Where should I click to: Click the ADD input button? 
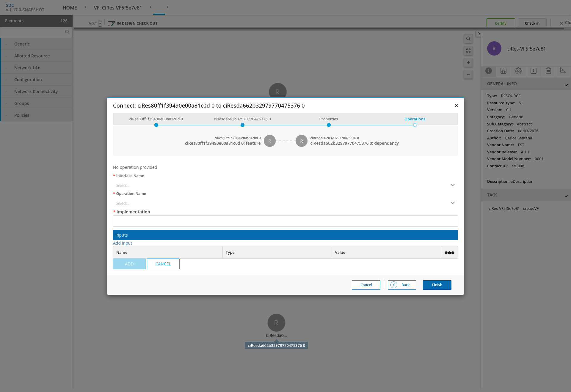(129, 264)
